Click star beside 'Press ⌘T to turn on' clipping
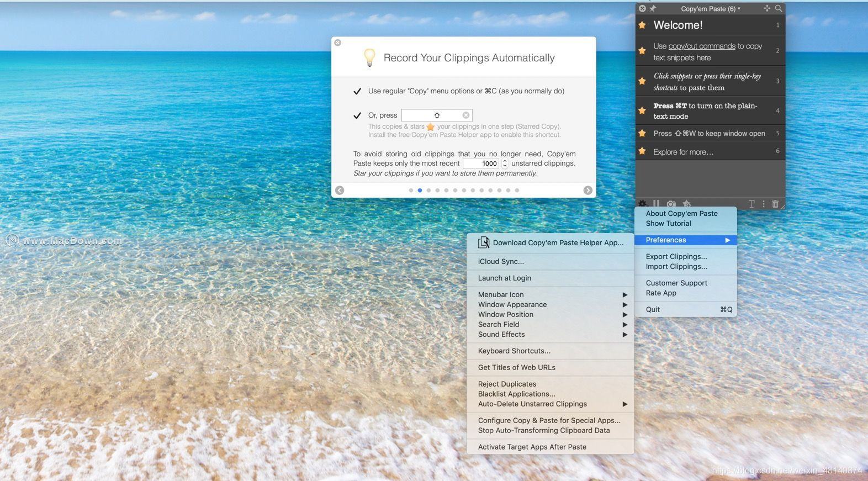The image size is (868, 481). pyautogui.click(x=642, y=110)
